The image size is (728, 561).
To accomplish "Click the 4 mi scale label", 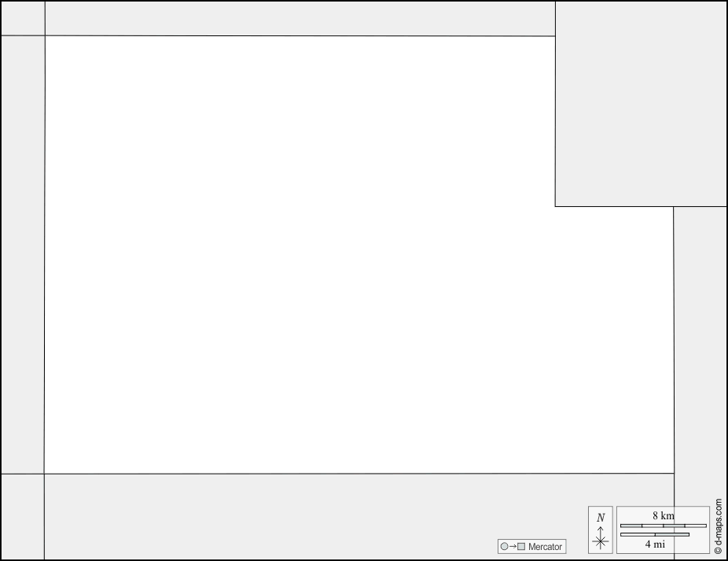I will click(655, 544).
